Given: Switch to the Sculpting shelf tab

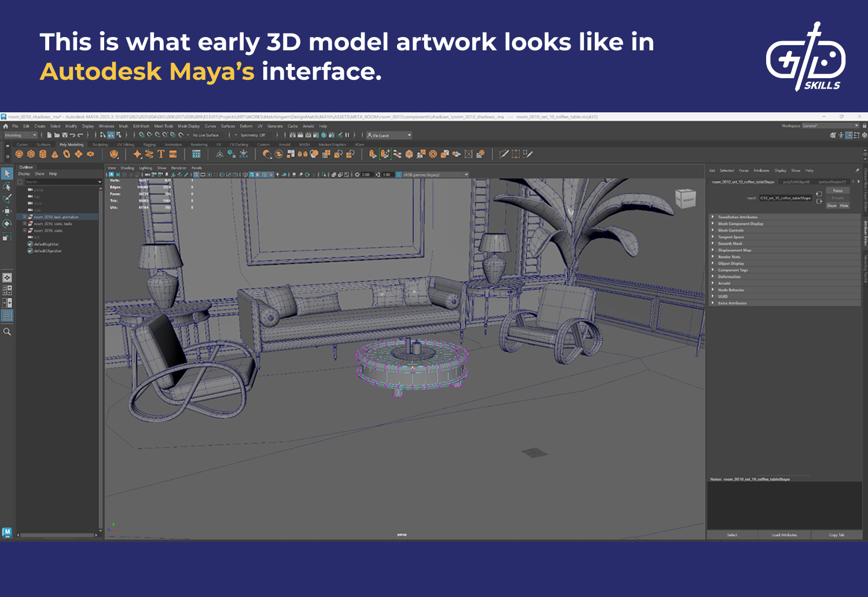Looking at the screenshot, I should (100, 144).
